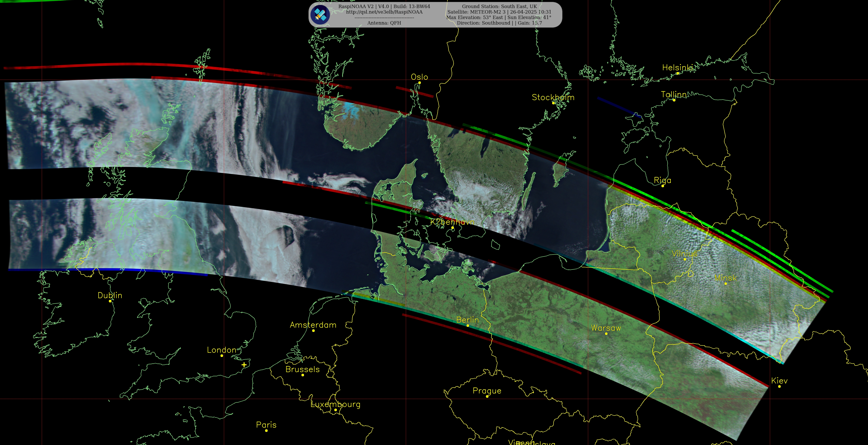Click the yellow dot marking Dublin
The image size is (868, 445).
(x=110, y=301)
